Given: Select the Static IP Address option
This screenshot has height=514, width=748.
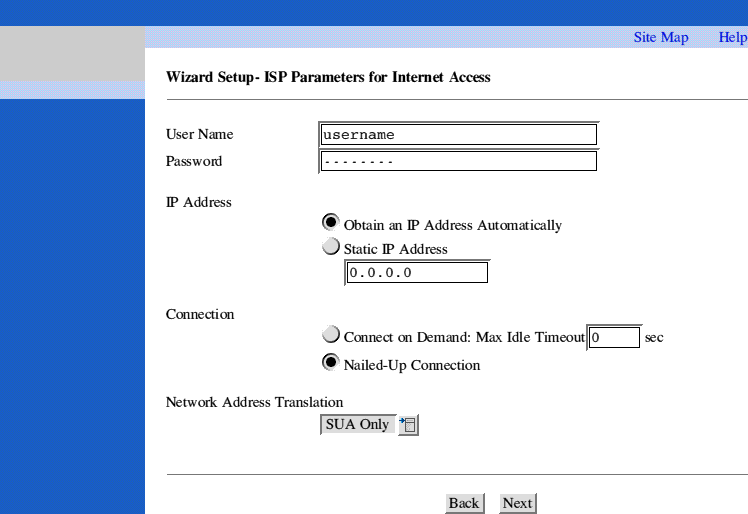Looking at the screenshot, I should tap(331, 247).
